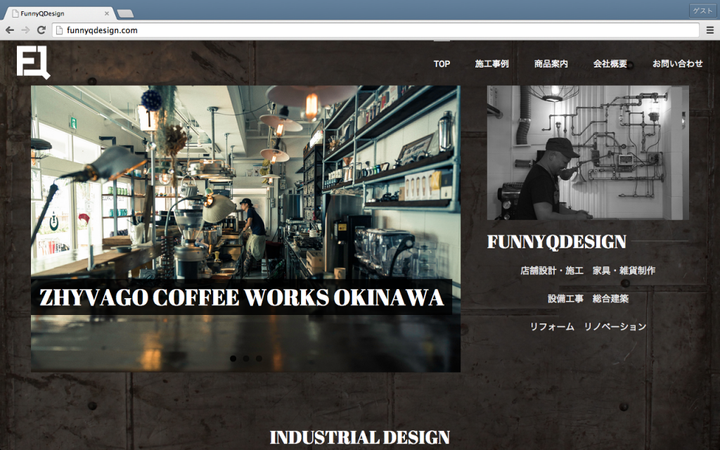
Task: Click the page icon in the address bar
Action: [59, 30]
